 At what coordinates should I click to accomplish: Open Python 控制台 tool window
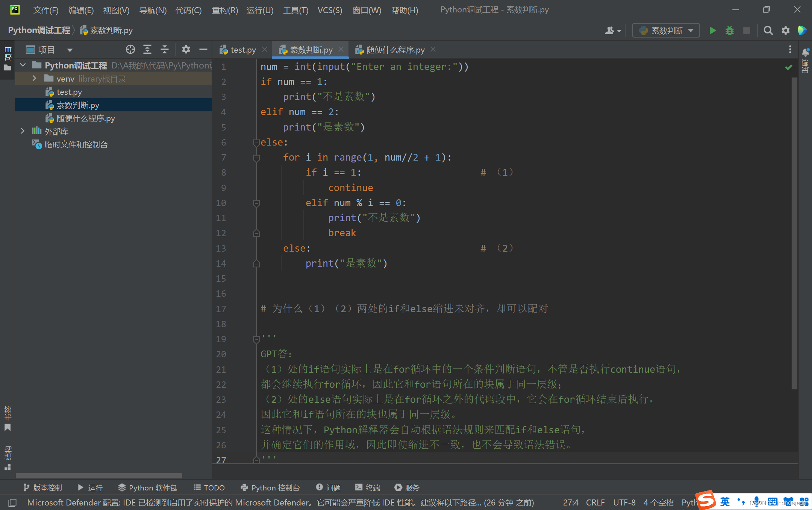[270, 487]
